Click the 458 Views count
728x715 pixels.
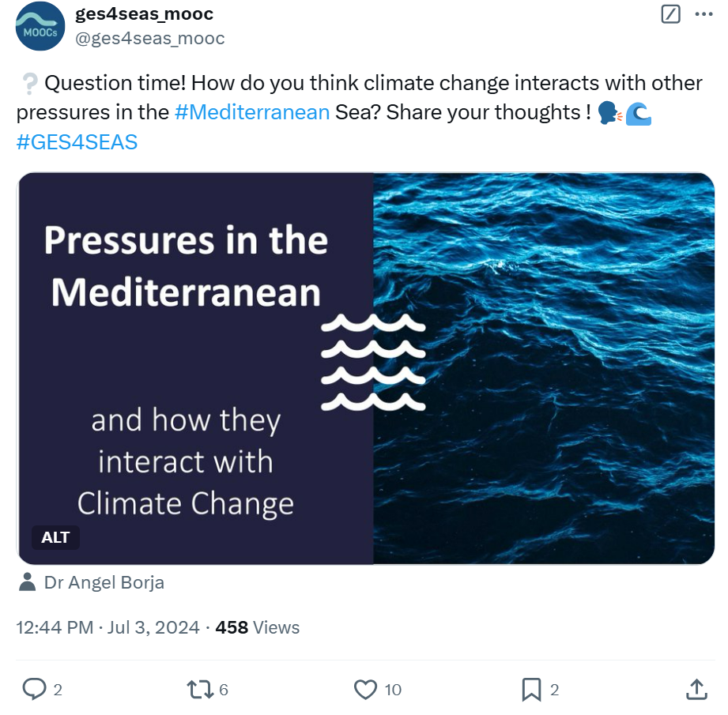[x=258, y=627]
